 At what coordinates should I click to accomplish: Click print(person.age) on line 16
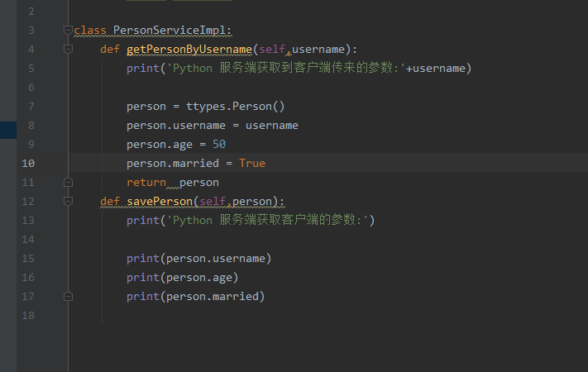click(182, 277)
